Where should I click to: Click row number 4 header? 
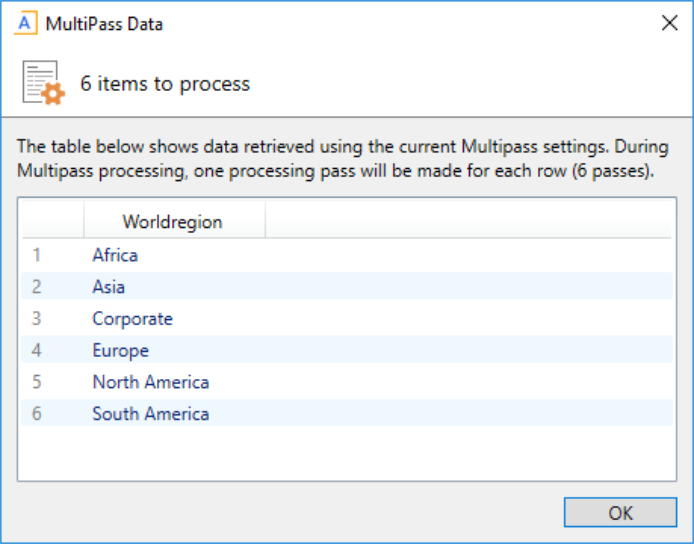[x=38, y=351]
